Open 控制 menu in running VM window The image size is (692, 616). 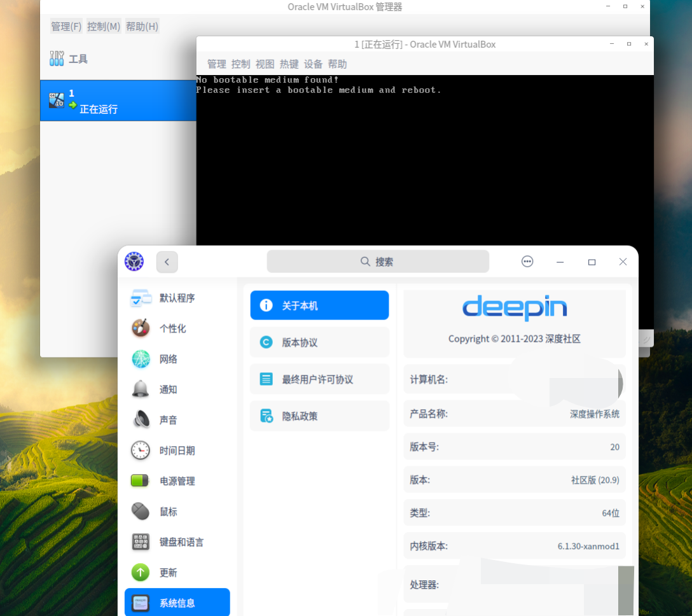[x=240, y=64]
